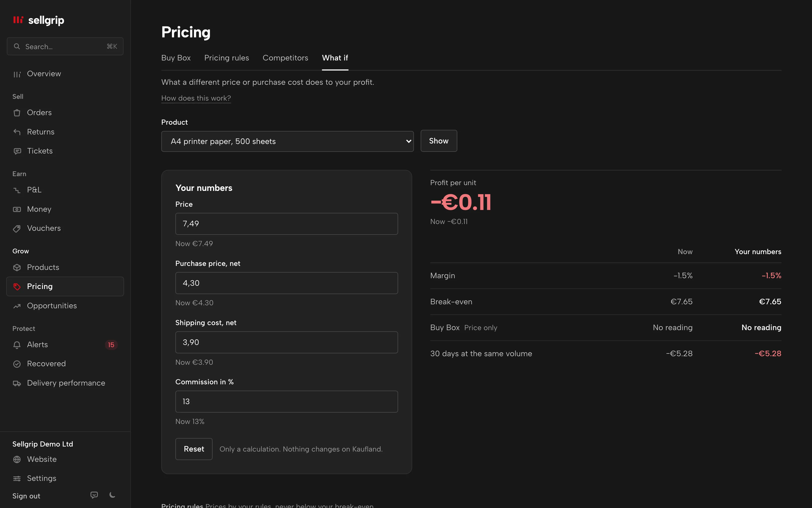The image size is (812, 508).
Task: Click Sign out
Action: [26, 496]
